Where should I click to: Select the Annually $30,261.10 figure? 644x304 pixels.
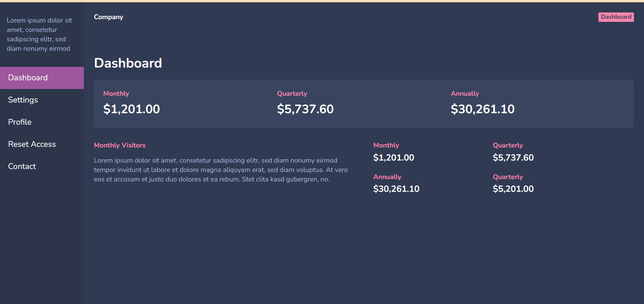482,109
